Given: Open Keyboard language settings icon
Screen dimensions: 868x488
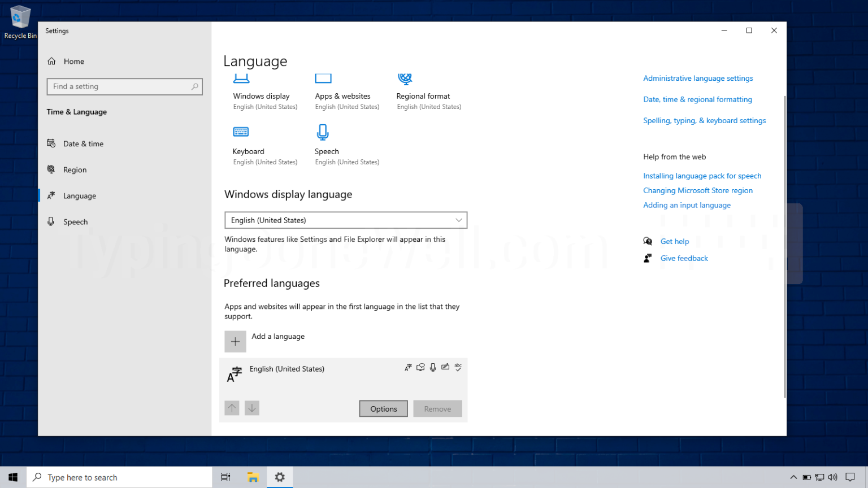Looking at the screenshot, I should point(241,132).
